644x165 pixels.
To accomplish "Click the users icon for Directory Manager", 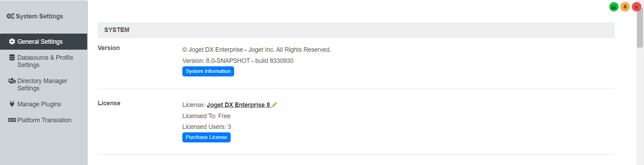I will 12,81.
